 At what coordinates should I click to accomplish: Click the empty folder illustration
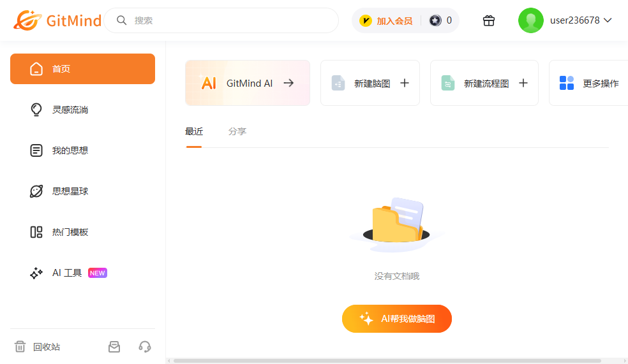pos(396,224)
